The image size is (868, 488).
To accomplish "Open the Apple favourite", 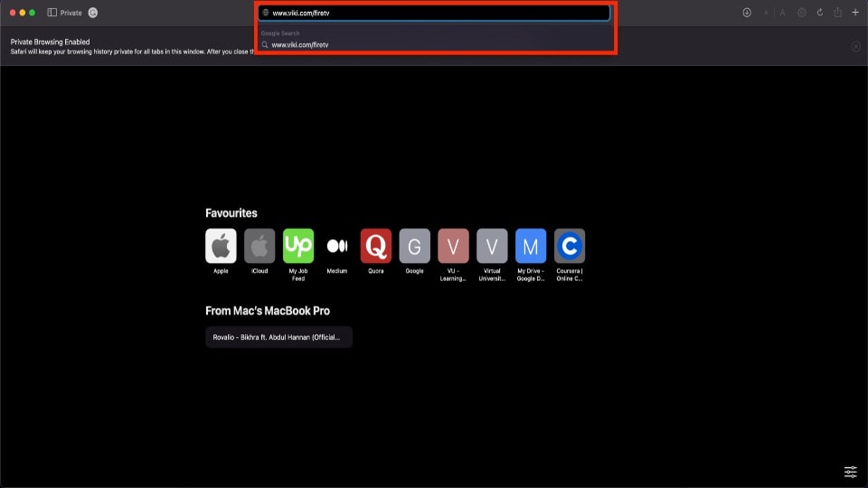I will (221, 246).
